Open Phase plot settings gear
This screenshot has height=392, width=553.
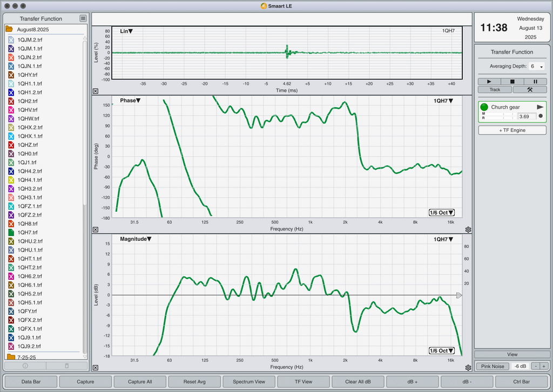(x=468, y=229)
